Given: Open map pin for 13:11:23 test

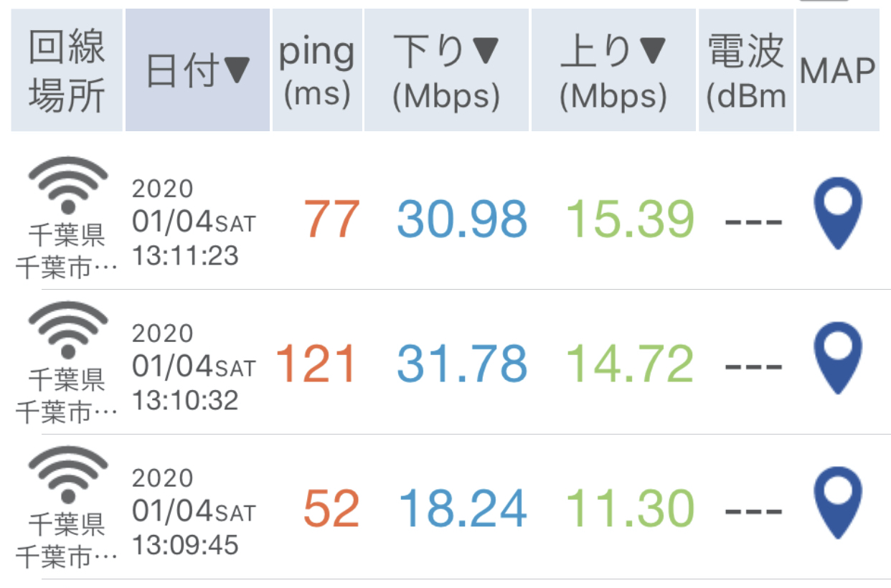Looking at the screenshot, I should click(x=837, y=214).
